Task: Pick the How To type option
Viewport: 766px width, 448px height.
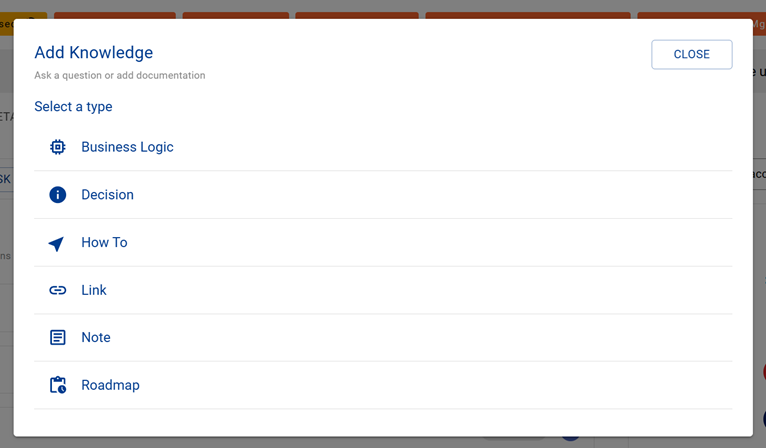Action: click(x=104, y=243)
